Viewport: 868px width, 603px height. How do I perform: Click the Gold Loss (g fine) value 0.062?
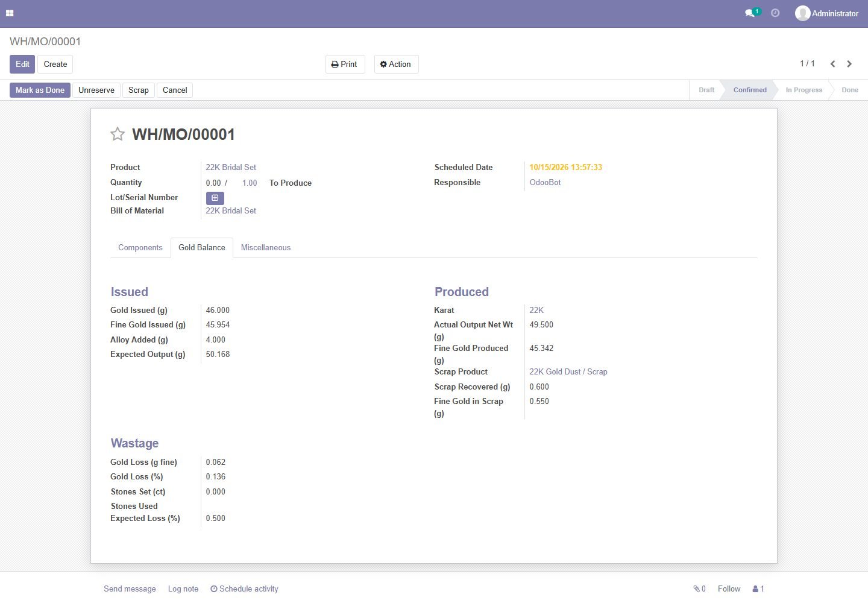coord(215,463)
